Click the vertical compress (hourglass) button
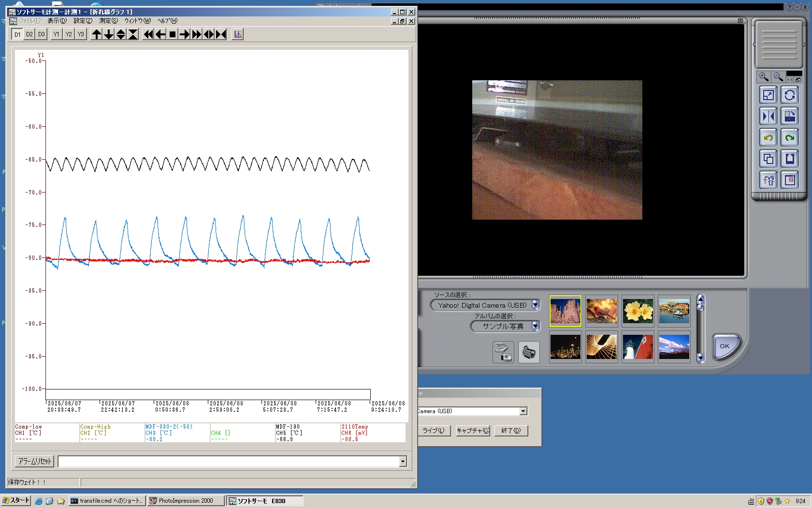The width and height of the screenshot is (812, 508). tap(133, 34)
